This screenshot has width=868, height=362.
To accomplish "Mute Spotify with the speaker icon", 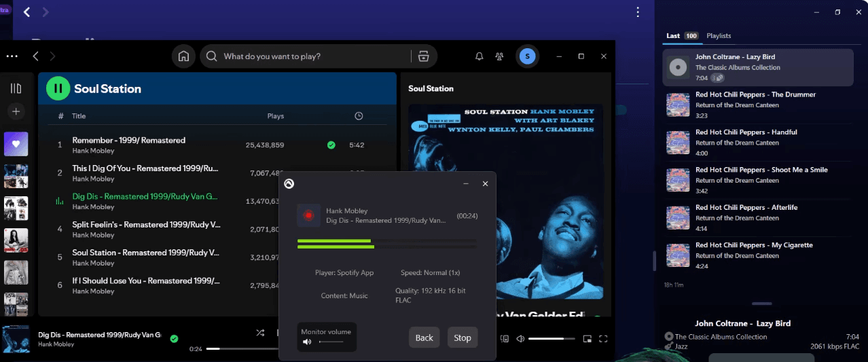I will coord(520,338).
